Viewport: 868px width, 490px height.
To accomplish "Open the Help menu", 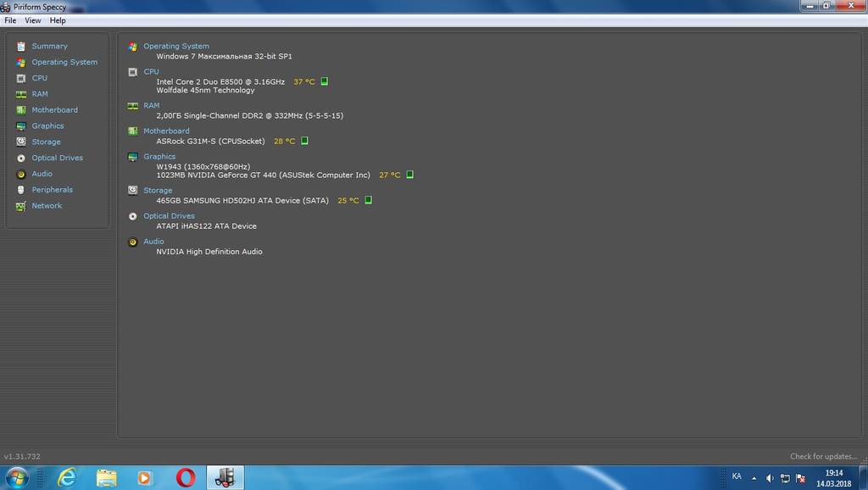I will coord(58,20).
